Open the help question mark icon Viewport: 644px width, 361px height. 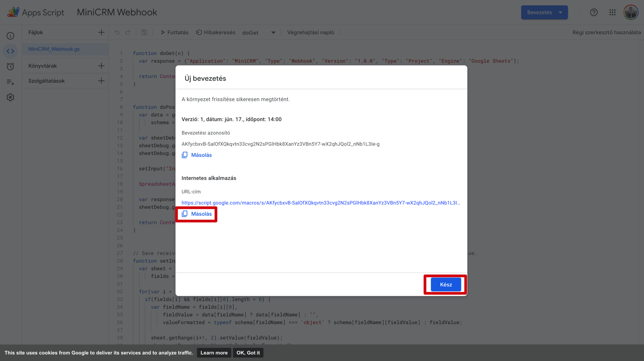coord(594,12)
